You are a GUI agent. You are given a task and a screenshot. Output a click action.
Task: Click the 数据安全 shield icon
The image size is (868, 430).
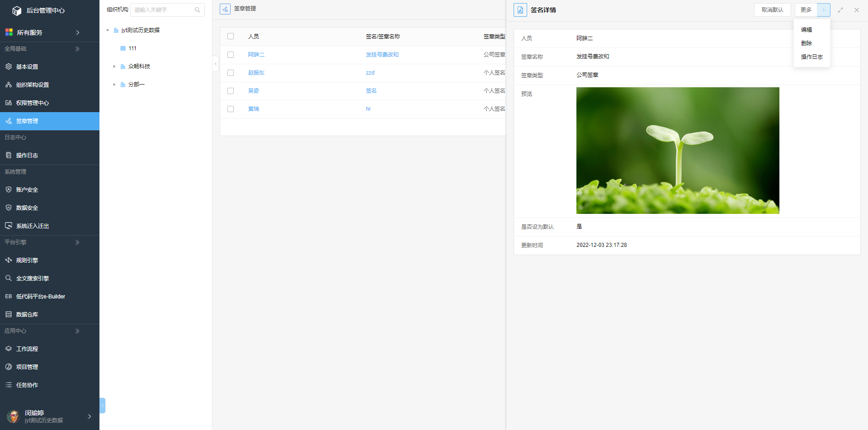coord(9,208)
